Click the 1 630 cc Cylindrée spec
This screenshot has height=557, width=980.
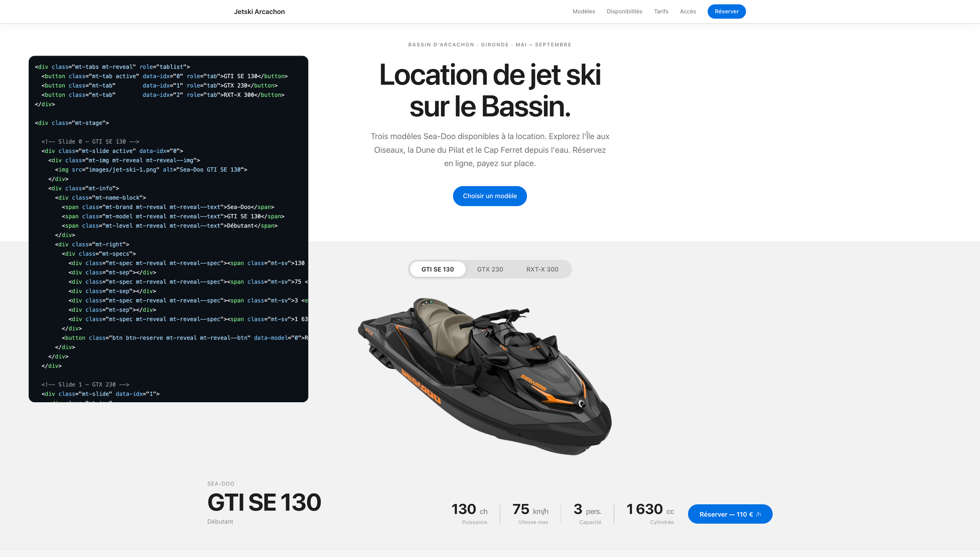(x=650, y=513)
